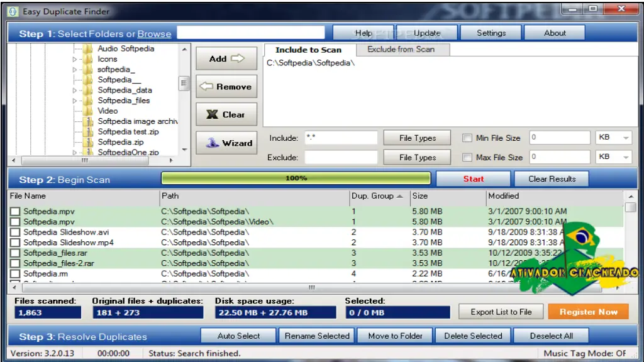Click the Easy Duplicate Finder app icon
Image resolution: width=644 pixels, height=362 pixels.
click(x=13, y=11)
